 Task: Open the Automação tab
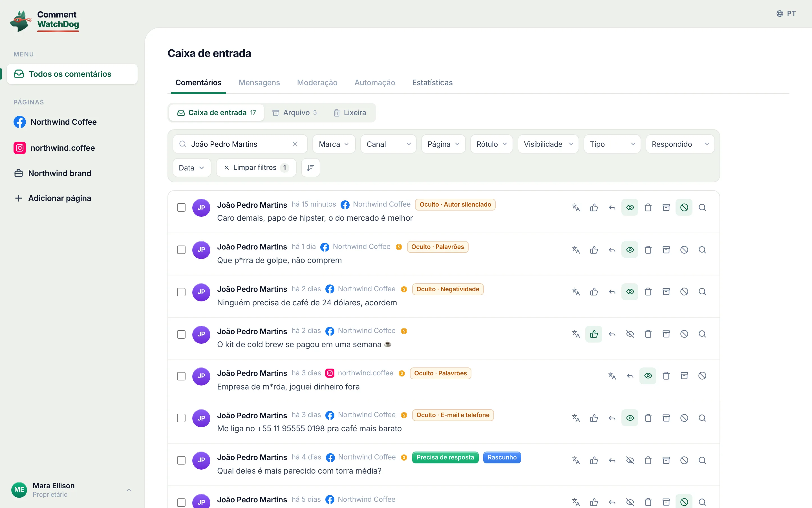(375, 83)
